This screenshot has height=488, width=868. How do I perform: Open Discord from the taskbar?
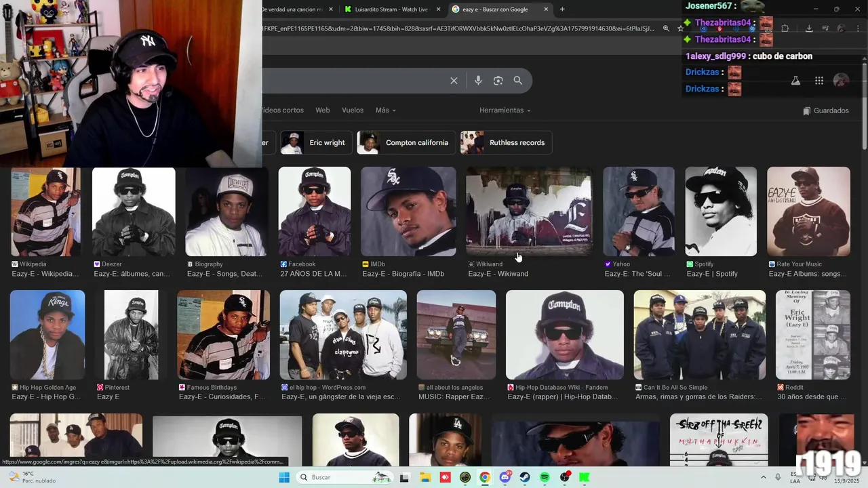point(505,477)
